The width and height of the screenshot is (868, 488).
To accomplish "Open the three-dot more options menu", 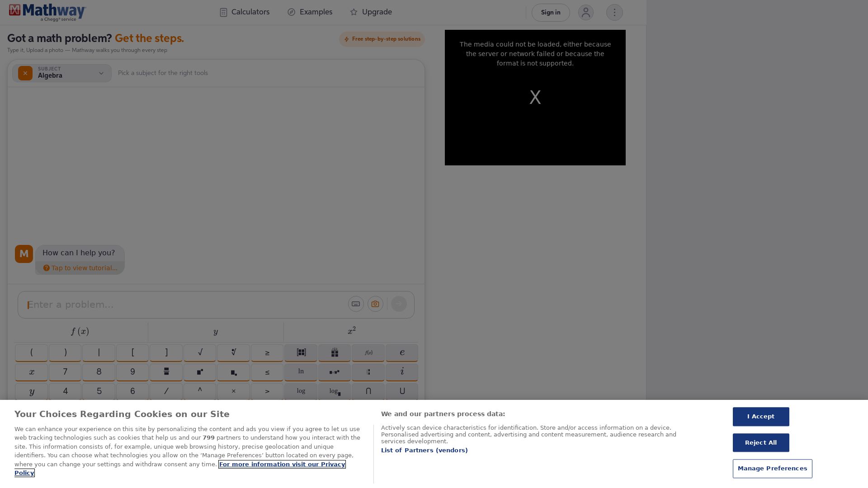I will (x=614, y=12).
